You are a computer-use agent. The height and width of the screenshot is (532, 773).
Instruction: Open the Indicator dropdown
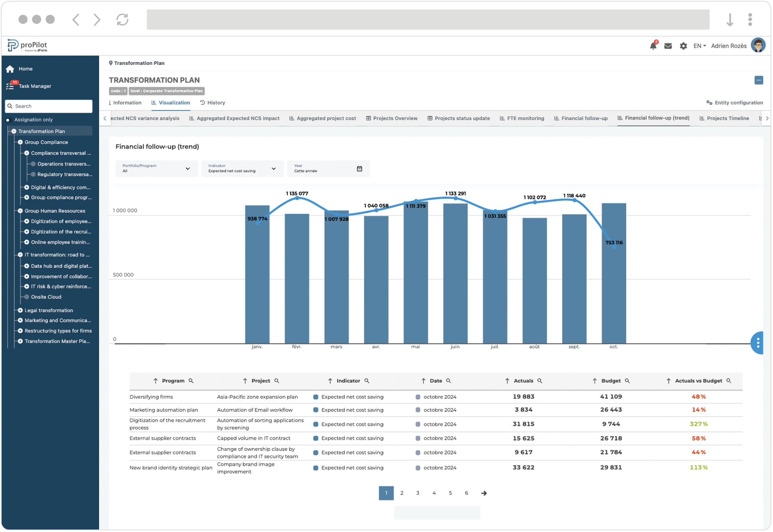coord(242,169)
